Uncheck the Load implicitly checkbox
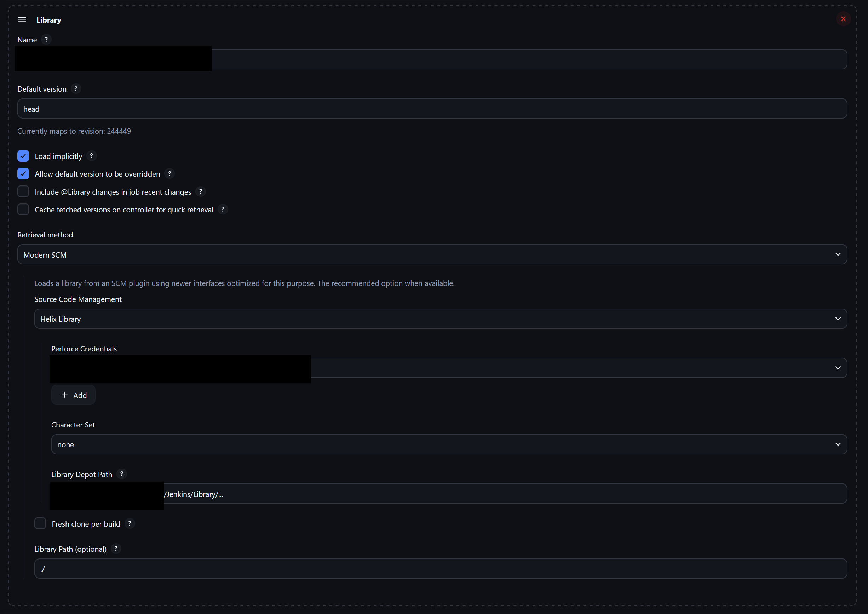The image size is (868, 614). point(23,156)
